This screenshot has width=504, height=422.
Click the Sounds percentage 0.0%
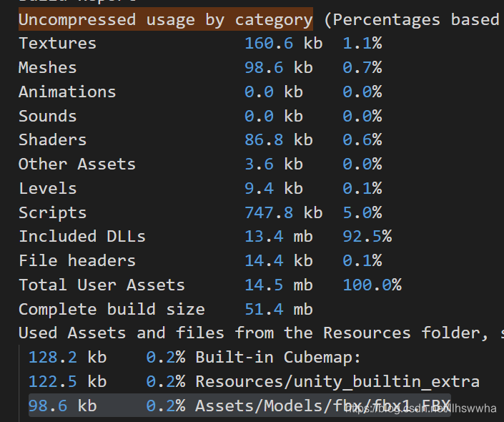pos(362,116)
